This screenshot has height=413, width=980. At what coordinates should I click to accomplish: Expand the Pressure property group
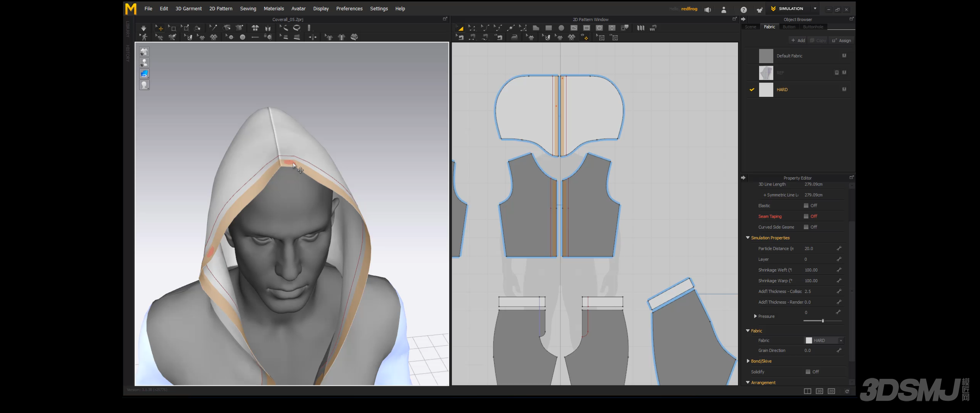pos(755,316)
